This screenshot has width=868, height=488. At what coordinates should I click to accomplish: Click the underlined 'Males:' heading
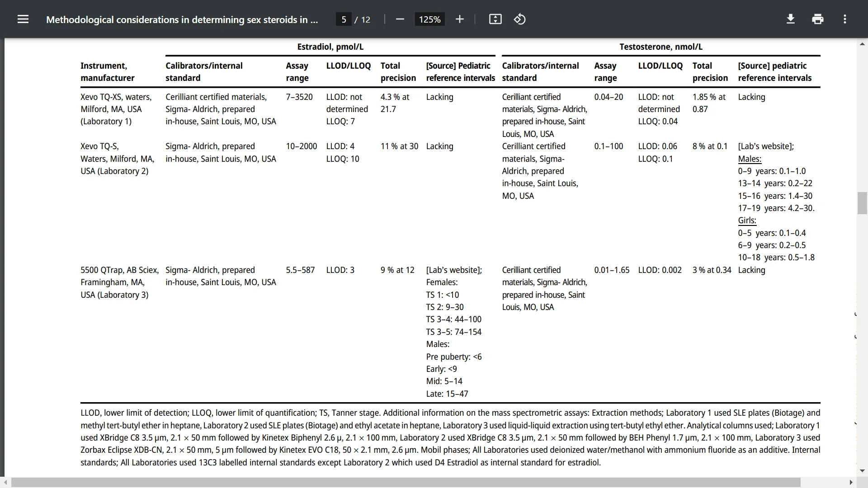click(x=750, y=159)
